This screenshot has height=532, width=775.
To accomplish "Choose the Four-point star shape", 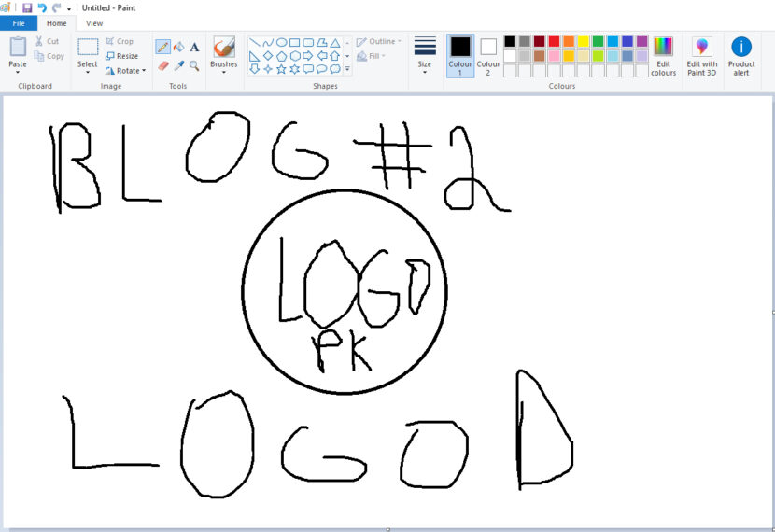I will (268, 69).
